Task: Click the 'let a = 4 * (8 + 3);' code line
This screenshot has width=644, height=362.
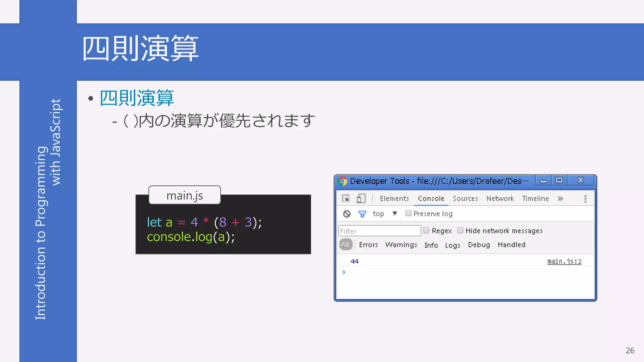Action: click(x=204, y=222)
